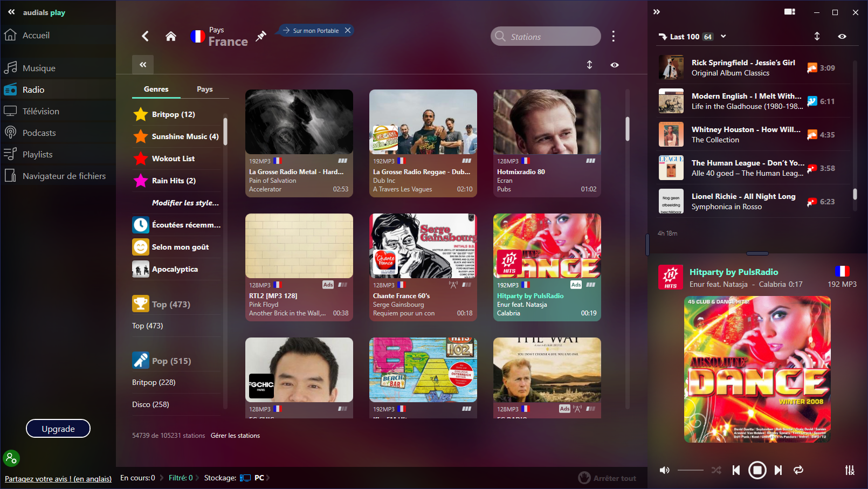This screenshot has height=489, width=868.
Task: Skip to previous track
Action: (x=736, y=470)
